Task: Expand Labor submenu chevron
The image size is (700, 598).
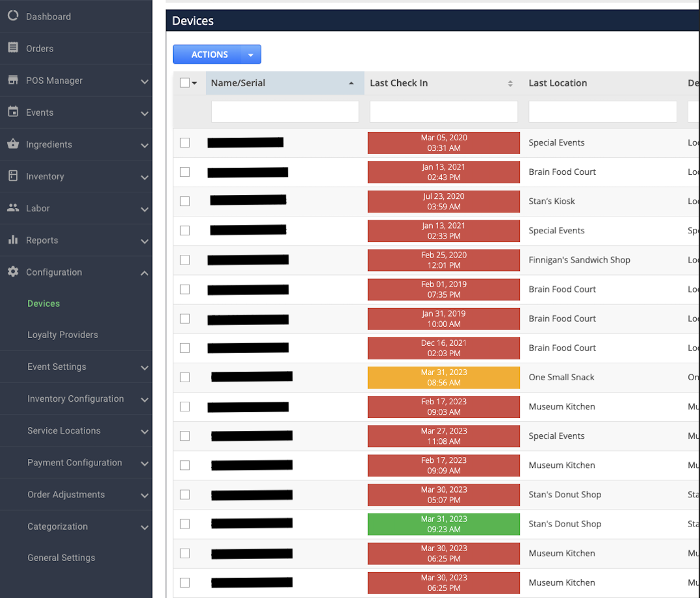Action: tap(144, 209)
